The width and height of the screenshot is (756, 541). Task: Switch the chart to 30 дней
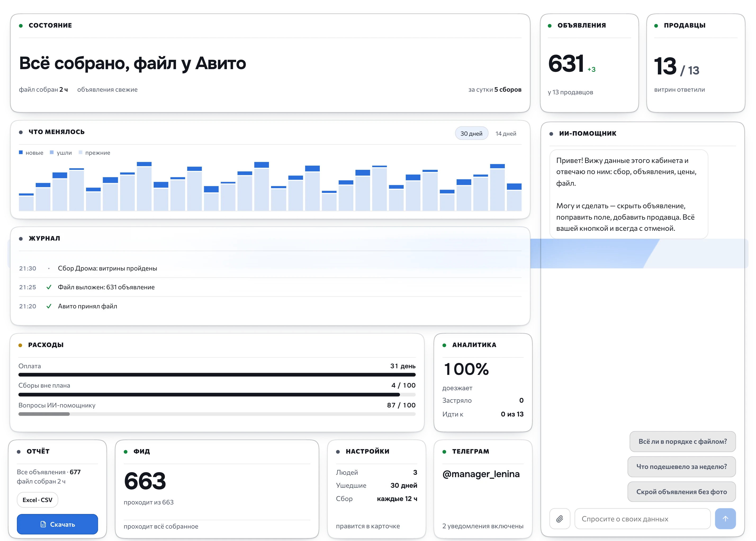click(471, 133)
